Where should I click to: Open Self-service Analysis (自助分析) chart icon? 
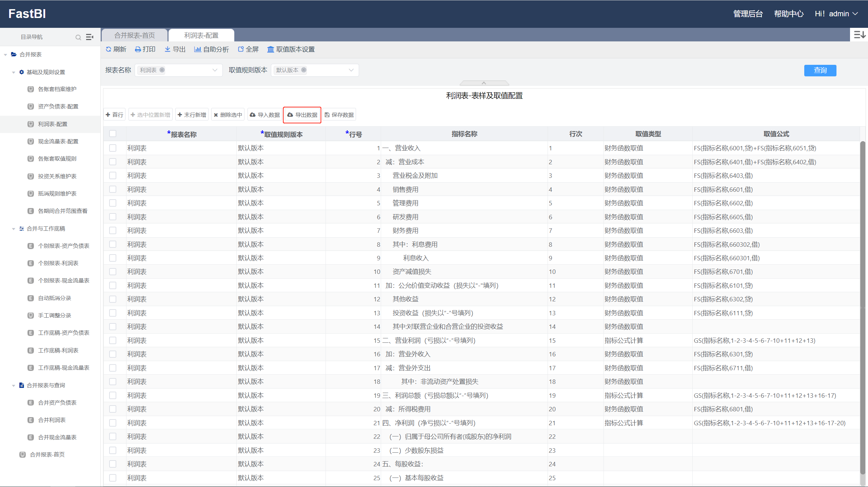click(x=198, y=49)
